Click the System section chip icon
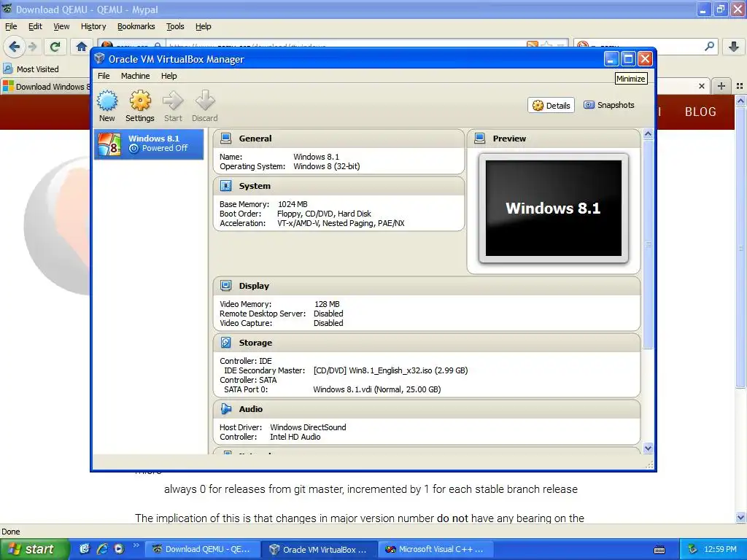Image resolution: width=747 pixels, height=560 pixels. [226, 186]
